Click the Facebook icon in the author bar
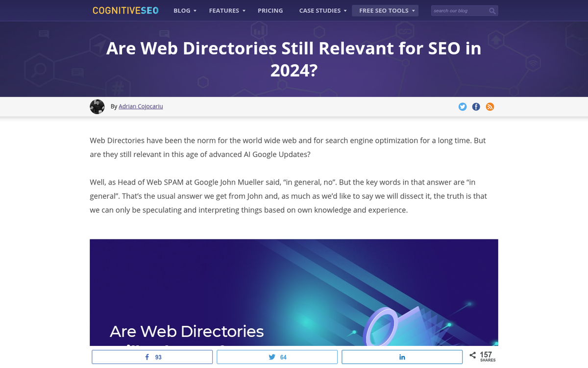This screenshot has height=368, width=588. tap(476, 106)
